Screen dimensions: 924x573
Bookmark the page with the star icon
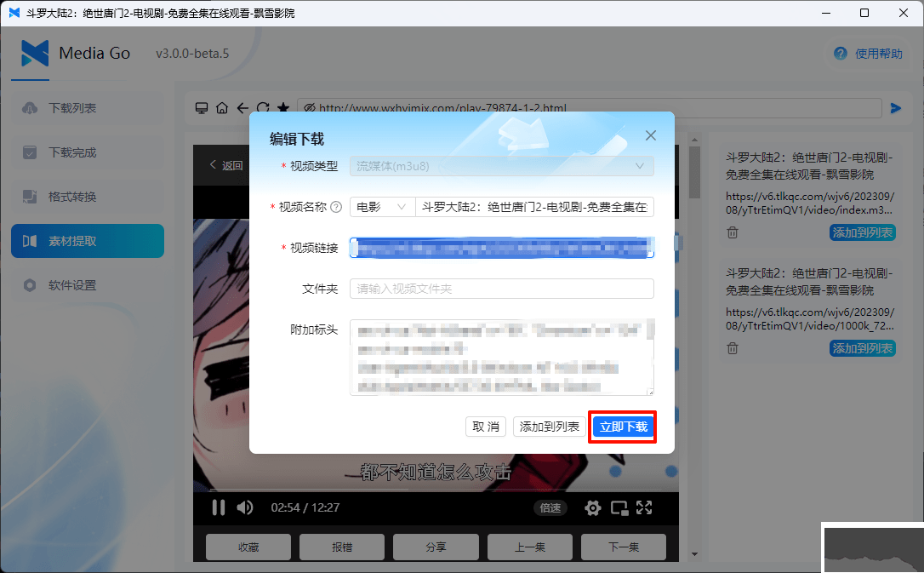[x=283, y=107]
